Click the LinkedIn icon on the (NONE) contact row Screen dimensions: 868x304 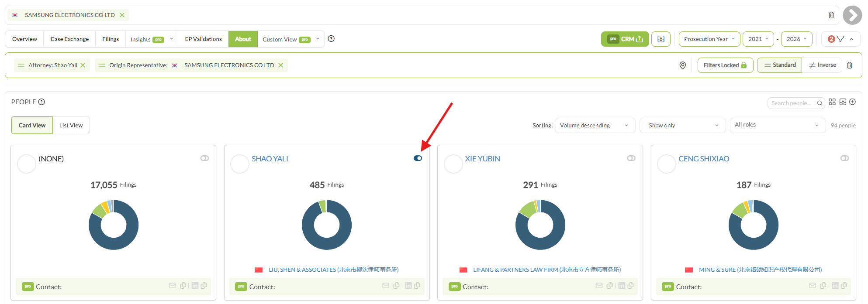pyautogui.click(x=195, y=286)
